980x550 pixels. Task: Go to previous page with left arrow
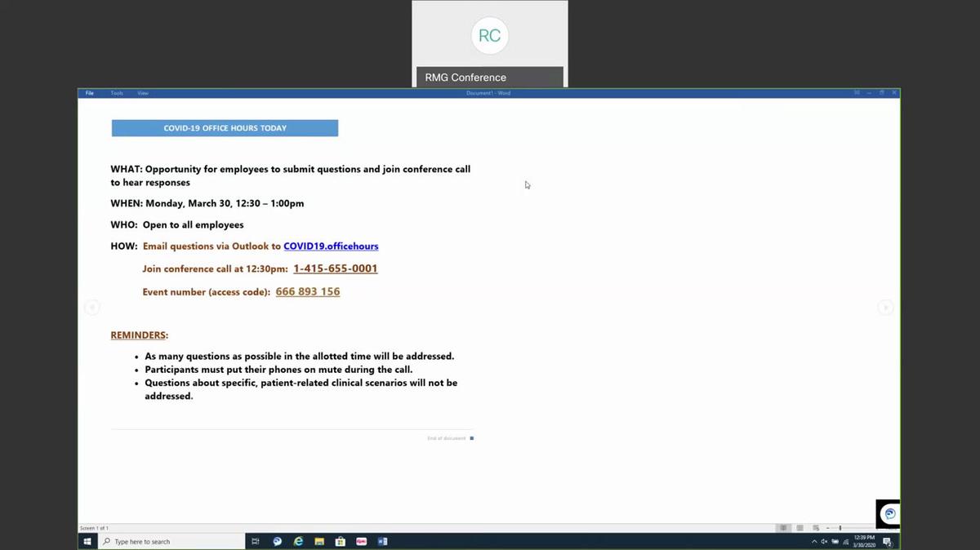92,308
